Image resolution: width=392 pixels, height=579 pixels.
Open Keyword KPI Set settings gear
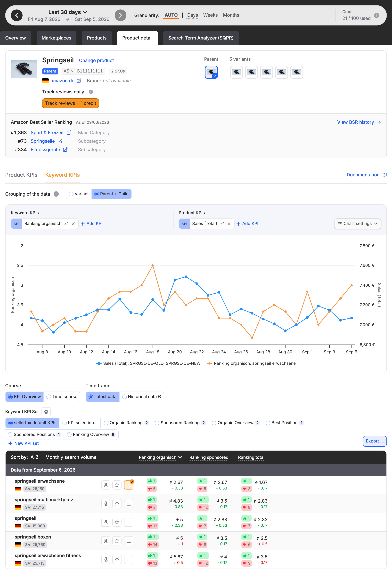tap(46, 412)
